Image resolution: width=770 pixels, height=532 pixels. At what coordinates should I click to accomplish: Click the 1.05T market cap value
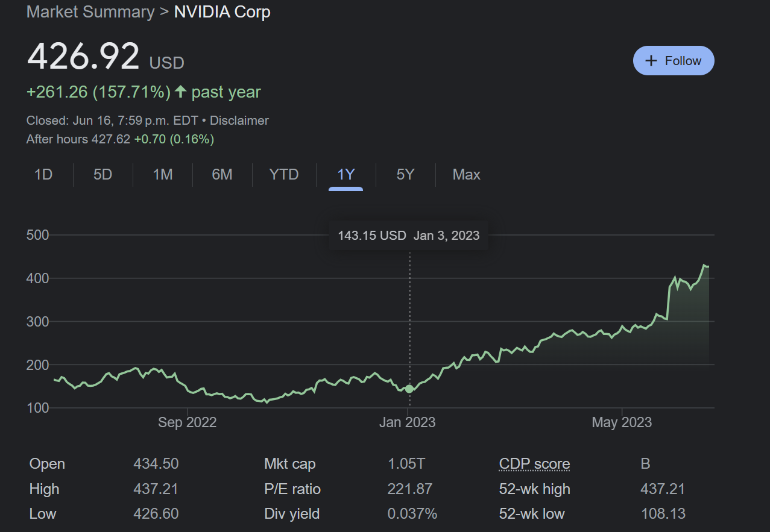pos(406,464)
